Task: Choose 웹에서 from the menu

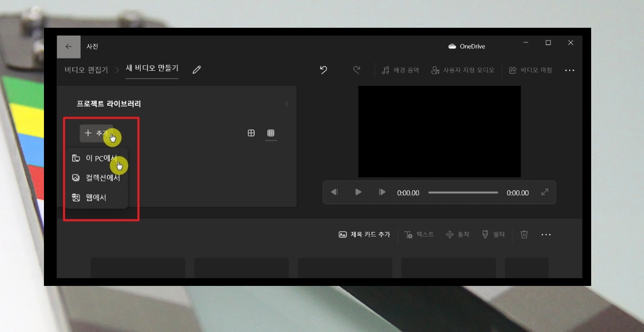Action: pyautogui.click(x=96, y=197)
